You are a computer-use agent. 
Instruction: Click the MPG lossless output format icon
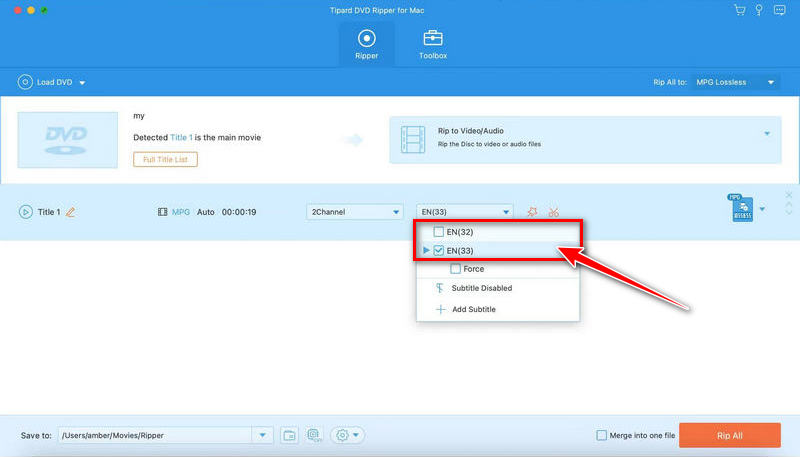[x=741, y=208]
